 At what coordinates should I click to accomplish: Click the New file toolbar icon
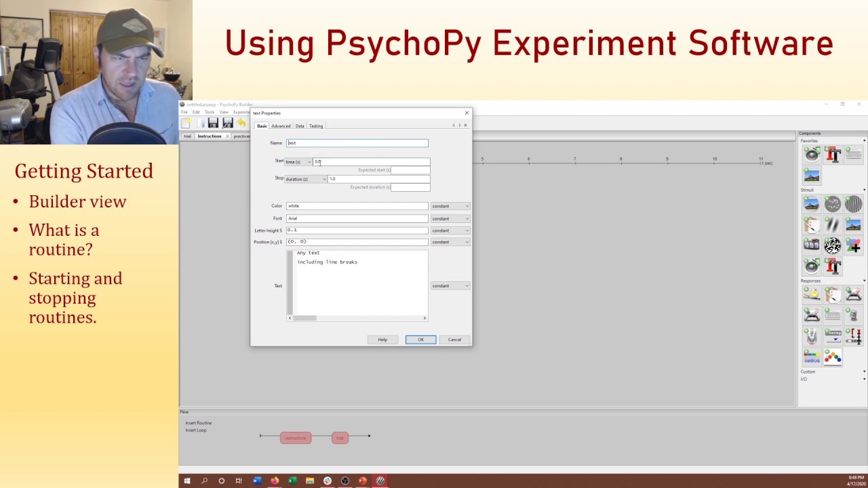coord(186,123)
